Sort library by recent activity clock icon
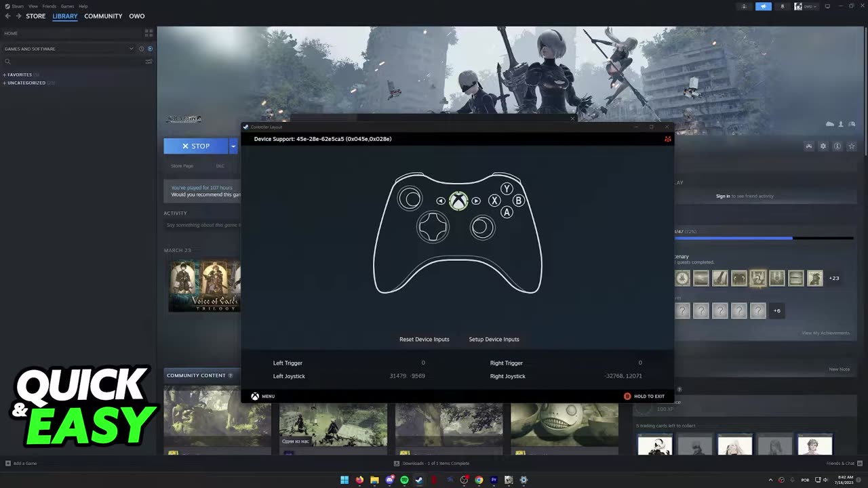868x488 pixels. pyautogui.click(x=141, y=49)
